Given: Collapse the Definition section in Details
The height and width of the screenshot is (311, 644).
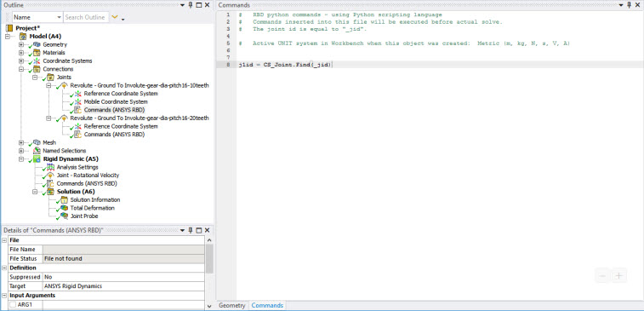Looking at the screenshot, I should [4, 268].
